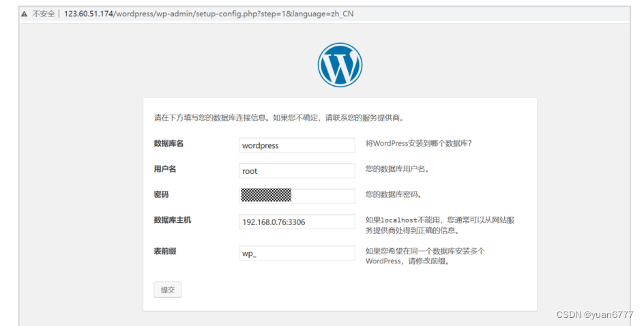
Task: Click the 密码 label
Action: tap(162, 194)
